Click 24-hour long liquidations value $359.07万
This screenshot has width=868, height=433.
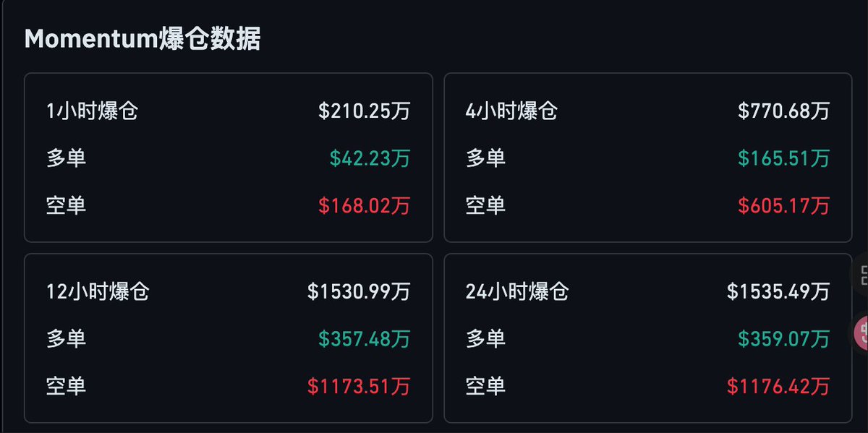click(783, 338)
